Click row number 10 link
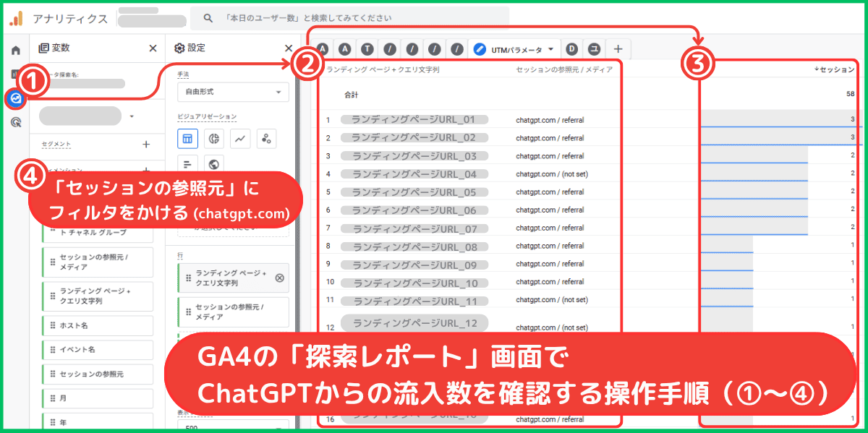 pos(330,282)
